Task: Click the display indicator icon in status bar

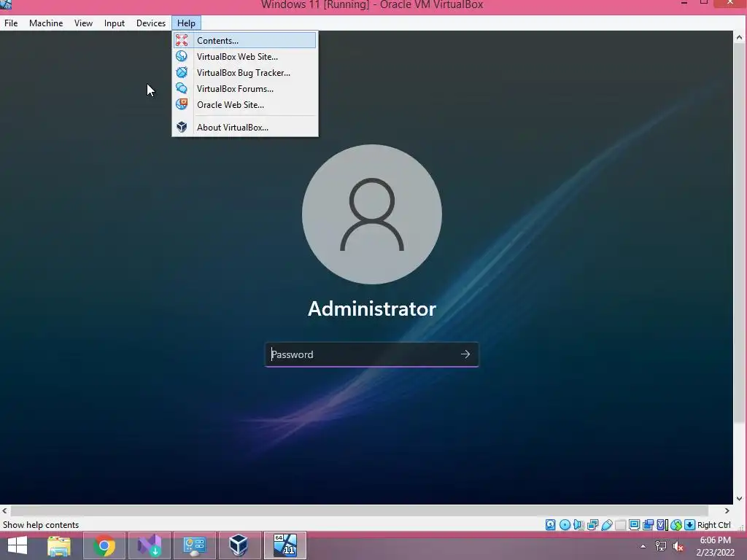Action: [x=634, y=525]
